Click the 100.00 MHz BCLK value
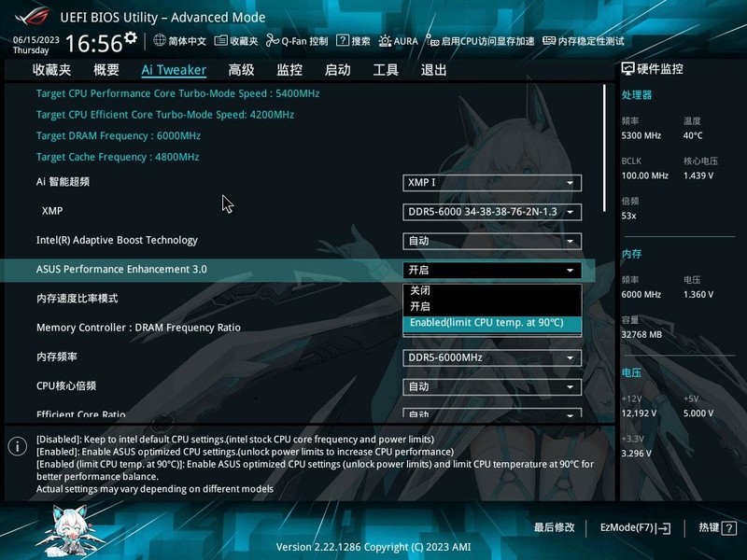 click(644, 175)
